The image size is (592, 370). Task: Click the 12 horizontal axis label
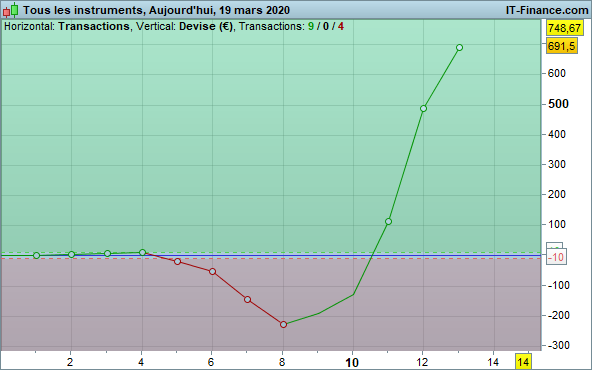pos(422,362)
